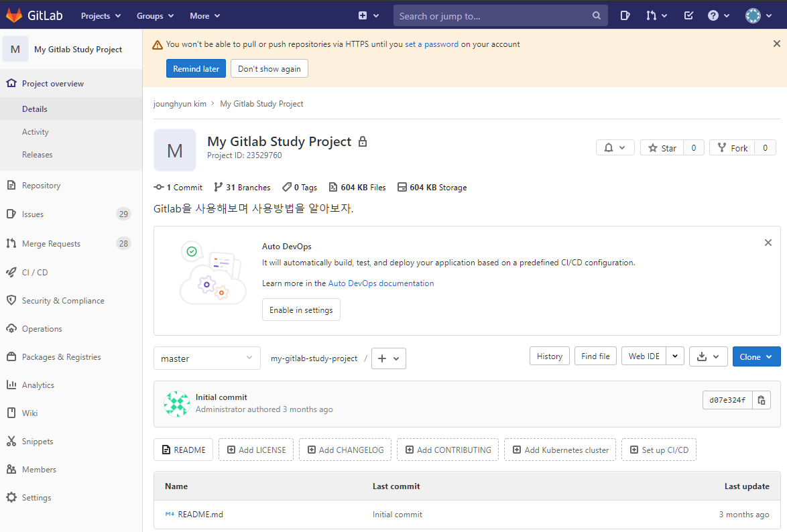Image resolution: width=787 pixels, height=532 pixels.
Task: Open Project overview in sidebar
Action: [71, 83]
